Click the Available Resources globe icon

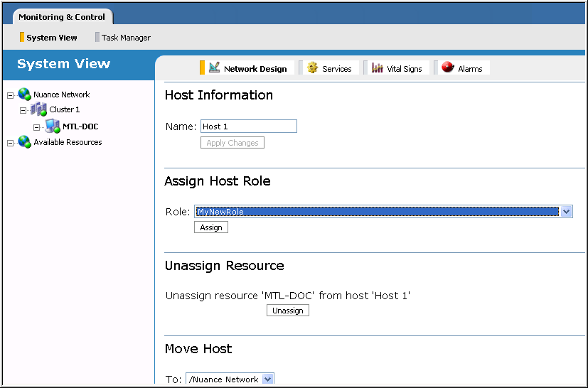coord(24,141)
